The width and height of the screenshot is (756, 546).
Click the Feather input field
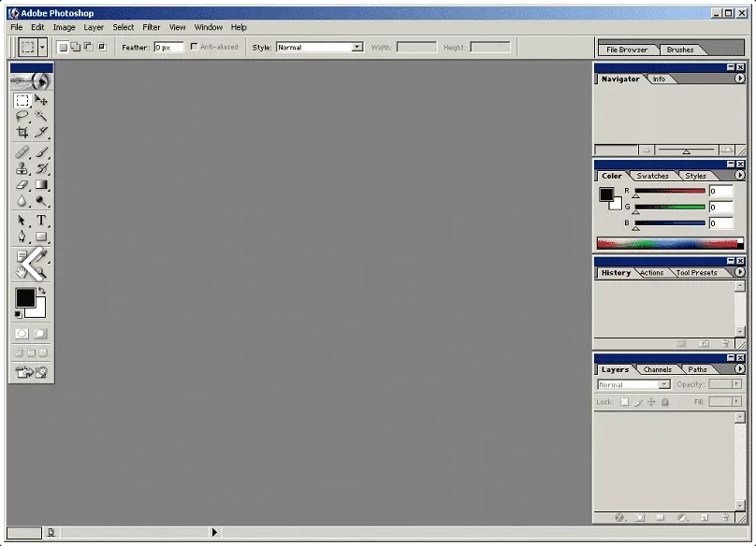tap(168, 48)
